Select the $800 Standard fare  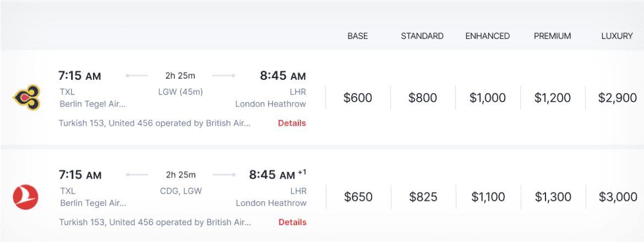(x=423, y=98)
